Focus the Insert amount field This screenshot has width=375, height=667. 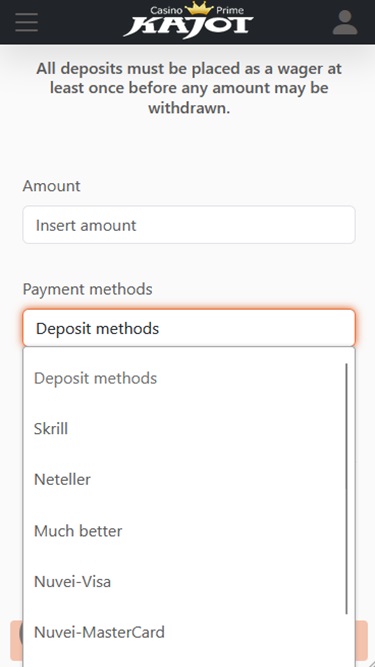coord(189,225)
